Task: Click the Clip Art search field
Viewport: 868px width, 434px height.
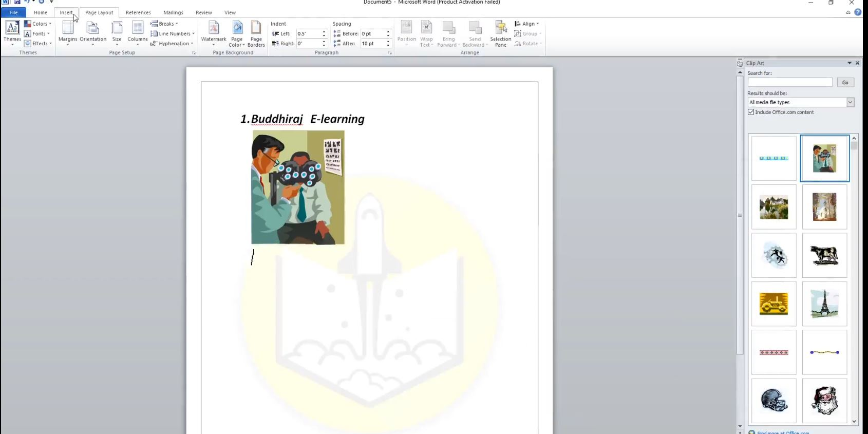Action: (x=789, y=82)
